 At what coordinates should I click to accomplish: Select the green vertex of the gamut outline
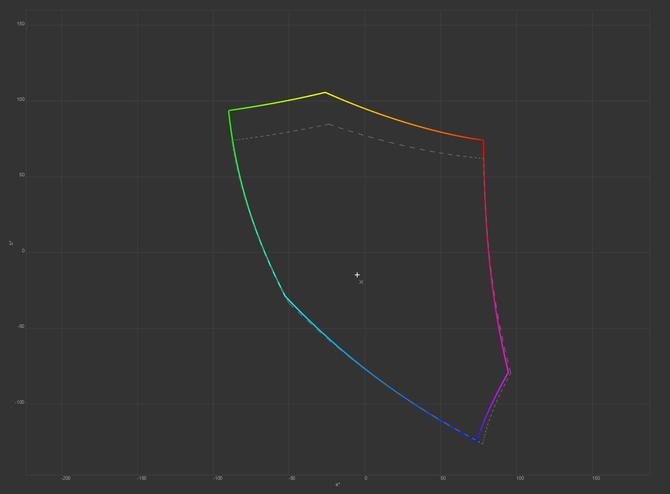coord(229,111)
